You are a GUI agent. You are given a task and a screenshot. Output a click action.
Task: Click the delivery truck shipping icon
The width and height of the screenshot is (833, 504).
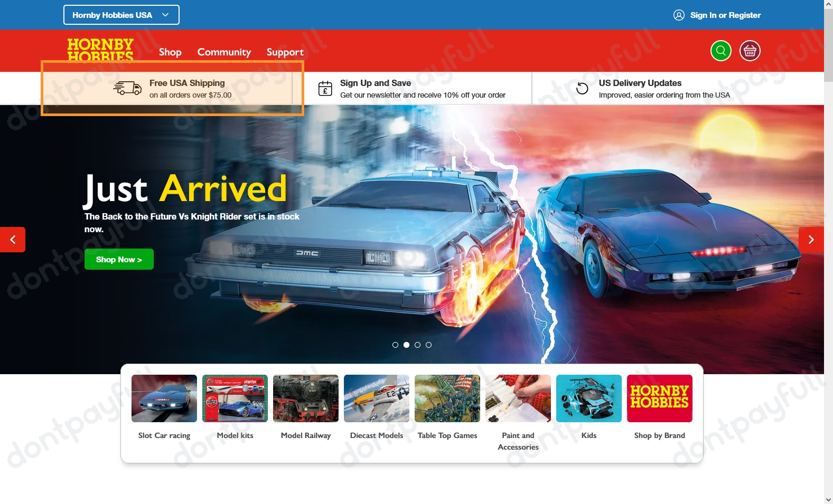127,88
